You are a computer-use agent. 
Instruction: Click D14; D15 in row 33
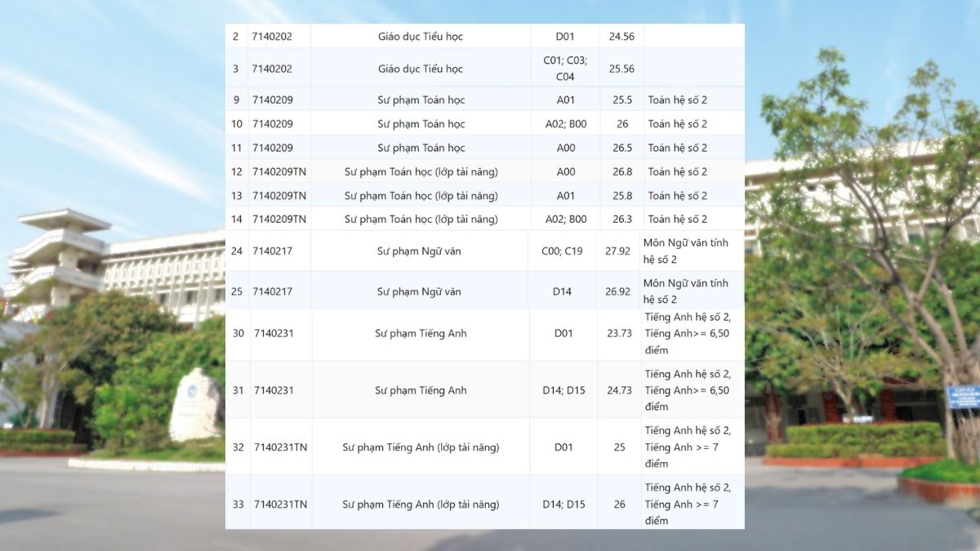point(563,504)
